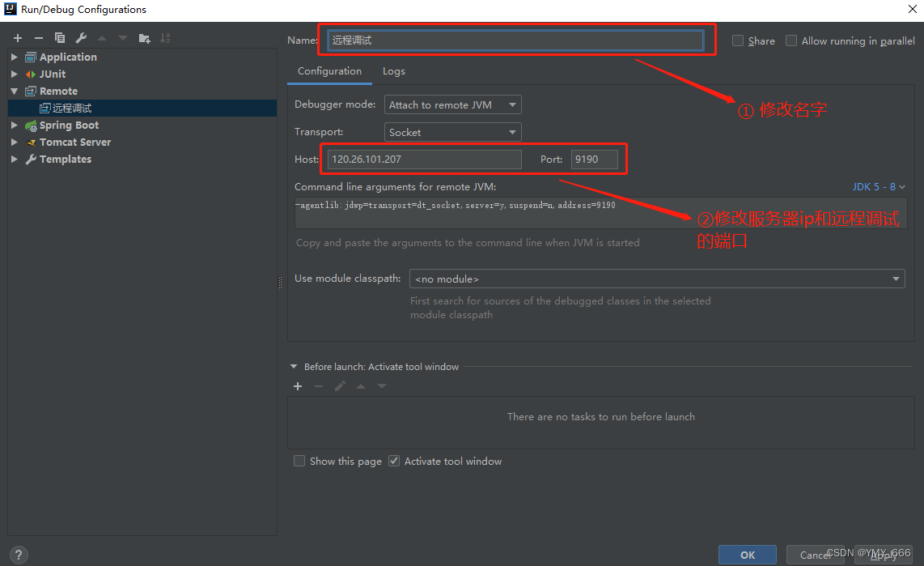Viewport: 924px width, 566px height.
Task: Toggle Allow running in parallel checkbox
Action: [791, 40]
